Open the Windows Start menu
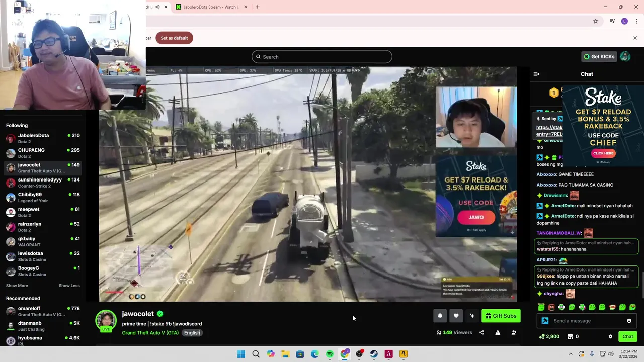Viewport: 644px width, 362px height. coord(241,354)
